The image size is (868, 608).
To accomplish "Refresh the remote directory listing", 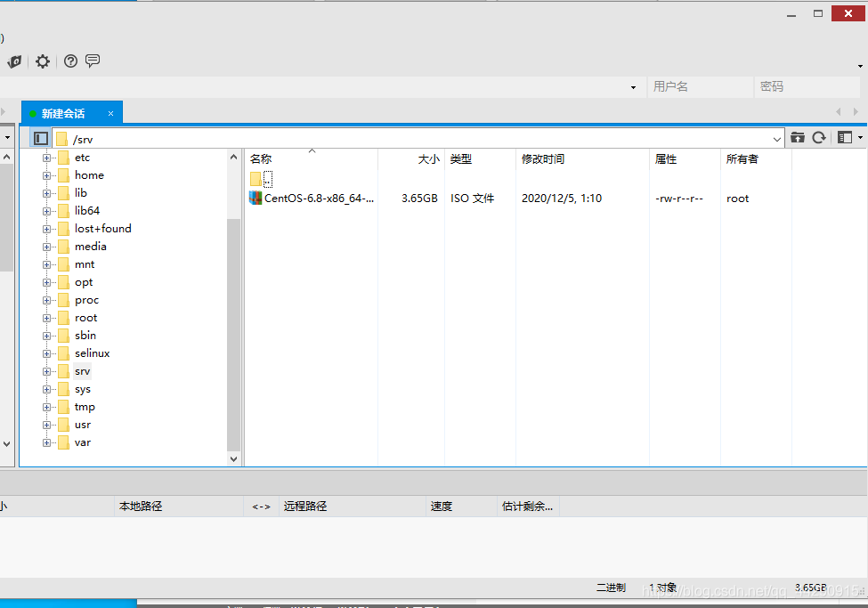I will click(x=819, y=137).
